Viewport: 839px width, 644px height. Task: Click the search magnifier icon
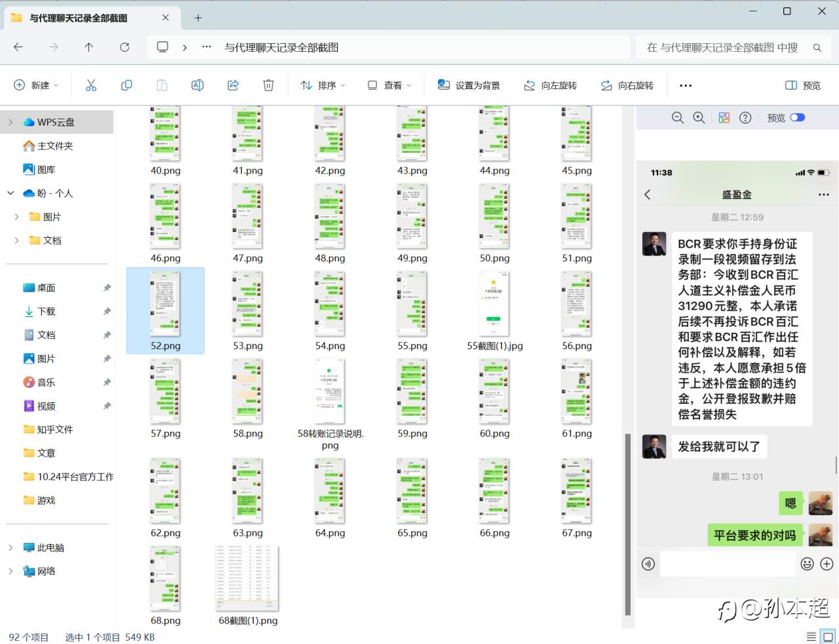click(x=817, y=48)
